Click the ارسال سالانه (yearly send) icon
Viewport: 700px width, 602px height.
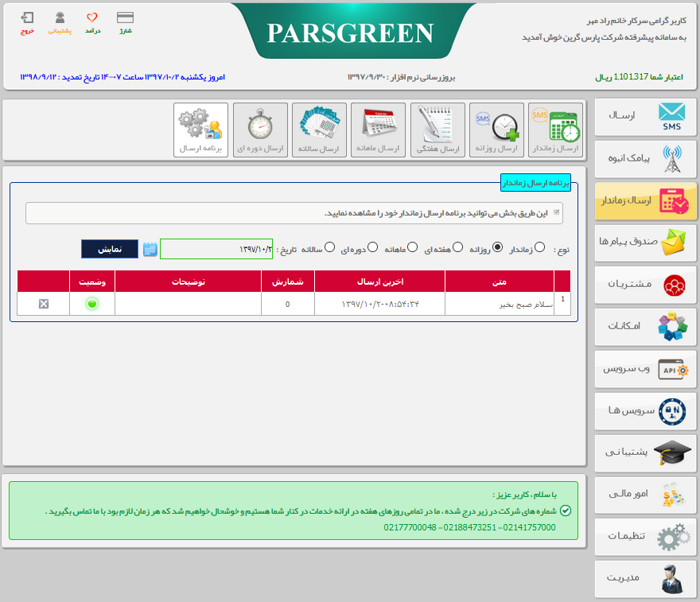click(x=318, y=130)
